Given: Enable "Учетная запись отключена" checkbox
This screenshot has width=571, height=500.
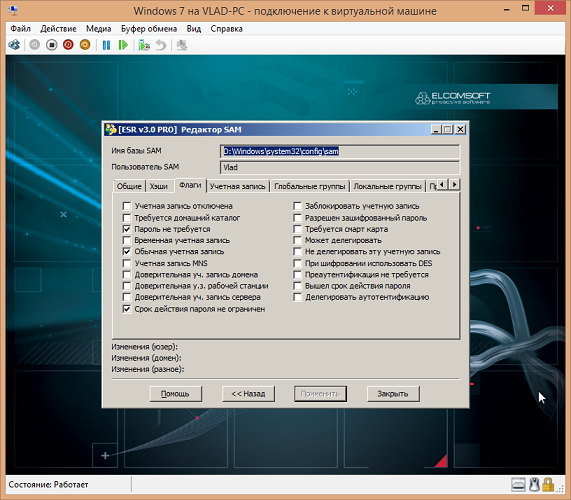Looking at the screenshot, I should (x=126, y=206).
